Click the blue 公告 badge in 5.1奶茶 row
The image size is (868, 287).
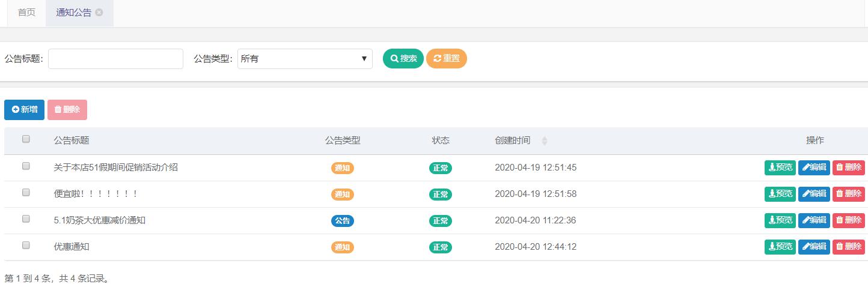pyautogui.click(x=343, y=221)
